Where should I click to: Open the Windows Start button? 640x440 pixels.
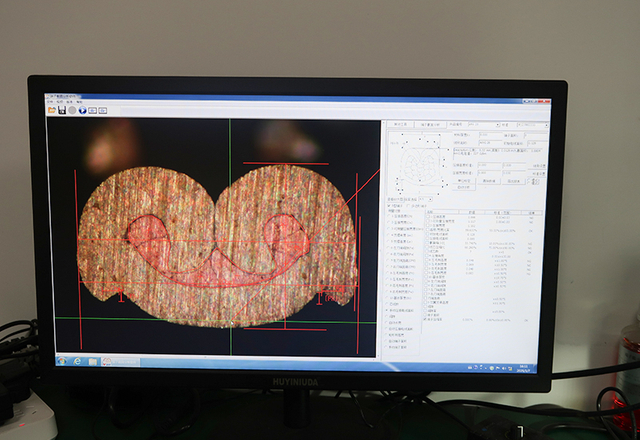(61, 359)
